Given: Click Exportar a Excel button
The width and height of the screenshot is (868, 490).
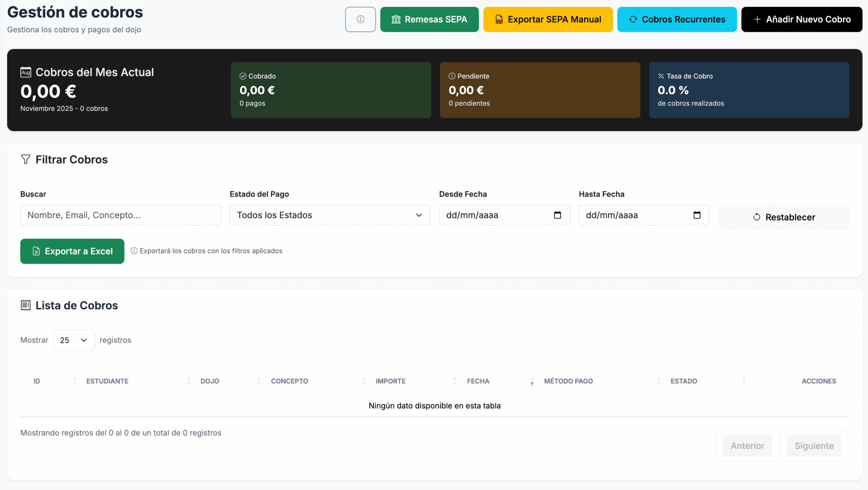Looking at the screenshot, I should tap(72, 251).
